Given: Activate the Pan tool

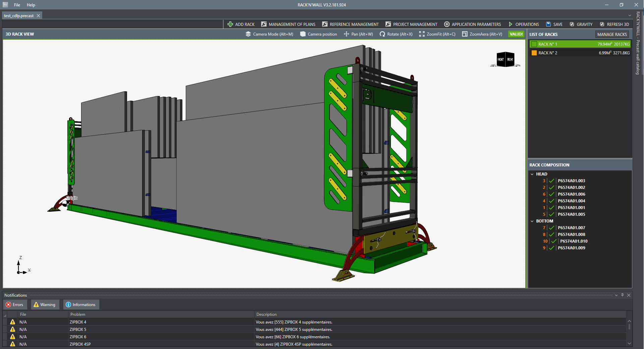Looking at the screenshot, I should pyautogui.click(x=358, y=34).
